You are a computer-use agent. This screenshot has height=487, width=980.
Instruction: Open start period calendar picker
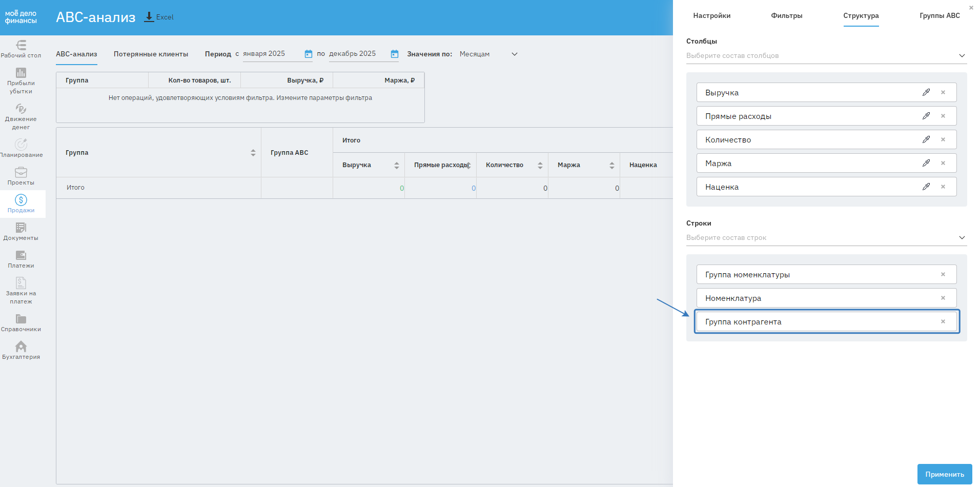308,54
